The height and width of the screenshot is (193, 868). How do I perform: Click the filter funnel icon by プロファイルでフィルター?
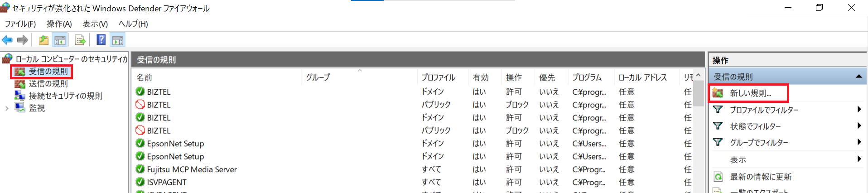[718, 110]
